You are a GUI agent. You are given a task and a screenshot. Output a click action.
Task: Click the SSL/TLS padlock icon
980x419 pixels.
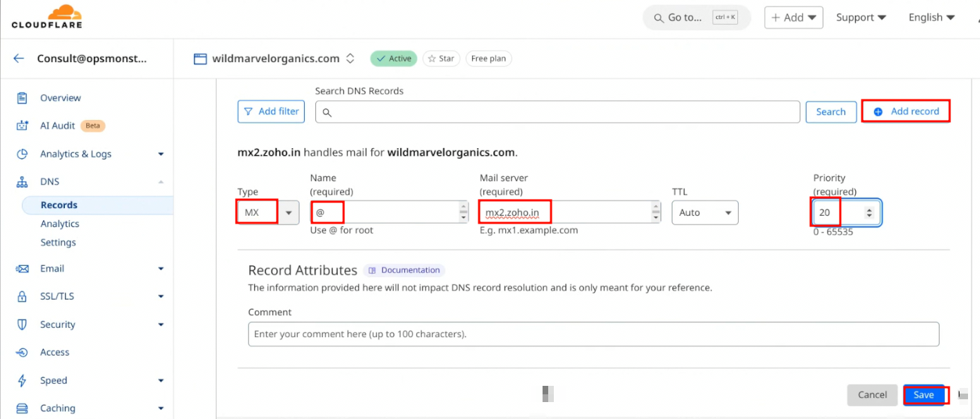[22, 296]
